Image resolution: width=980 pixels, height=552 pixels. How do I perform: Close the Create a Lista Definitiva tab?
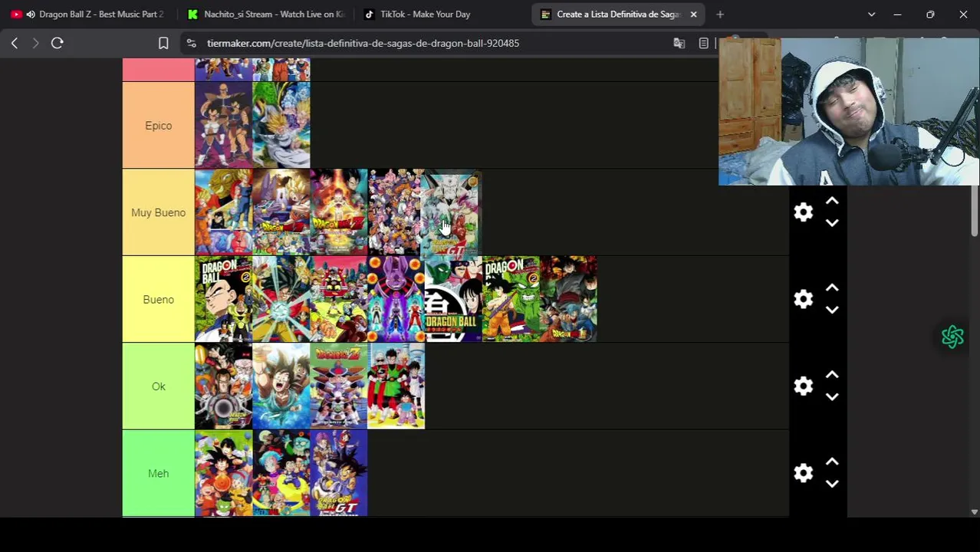[693, 15]
